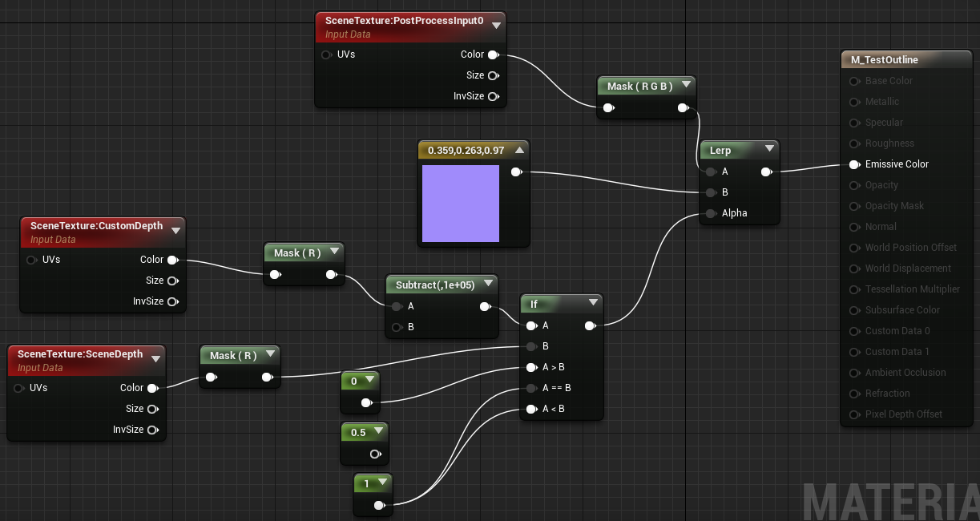Click the A input pin on Subtract

[x=397, y=306]
